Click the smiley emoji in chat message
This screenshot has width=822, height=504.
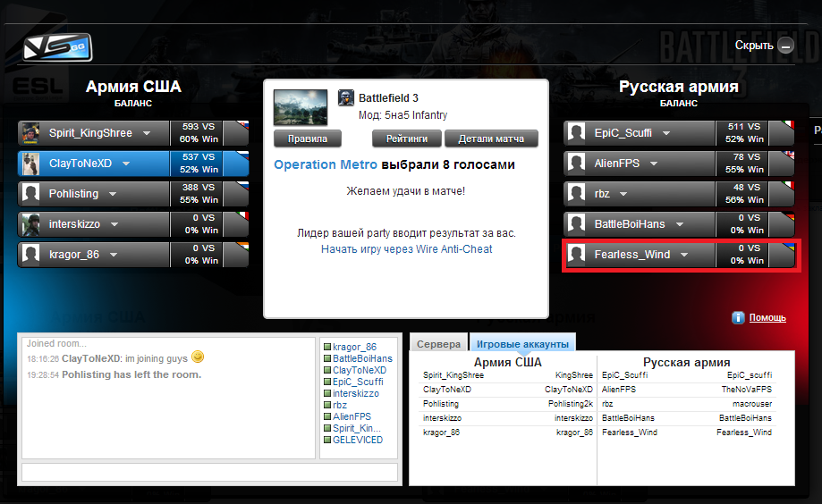198,357
